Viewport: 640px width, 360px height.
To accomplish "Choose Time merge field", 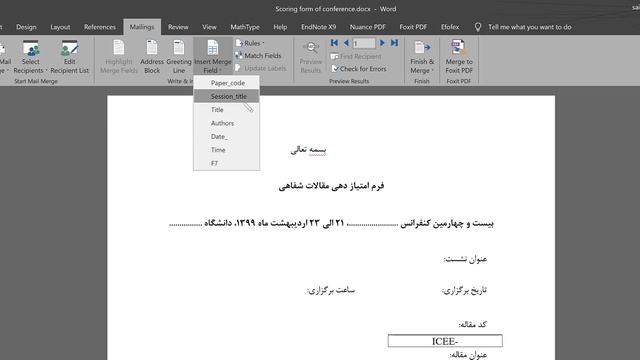I will (227, 150).
